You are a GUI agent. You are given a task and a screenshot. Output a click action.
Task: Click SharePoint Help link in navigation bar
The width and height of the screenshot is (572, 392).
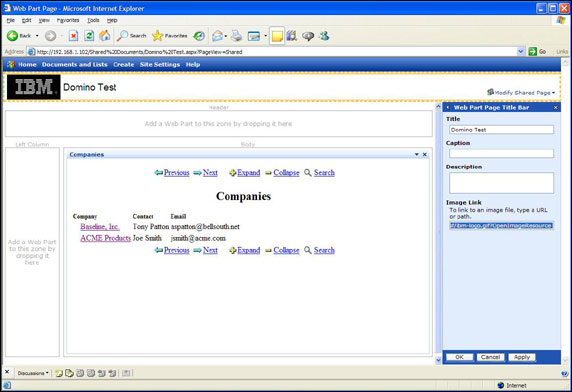pos(193,65)
